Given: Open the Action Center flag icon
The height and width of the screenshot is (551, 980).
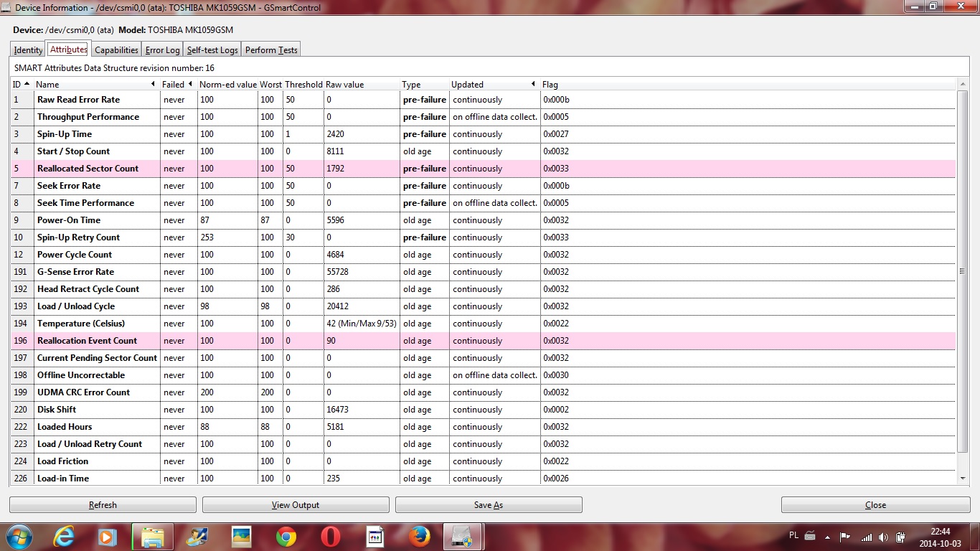Looking at the screenshot, I should [x=845, y=537].
